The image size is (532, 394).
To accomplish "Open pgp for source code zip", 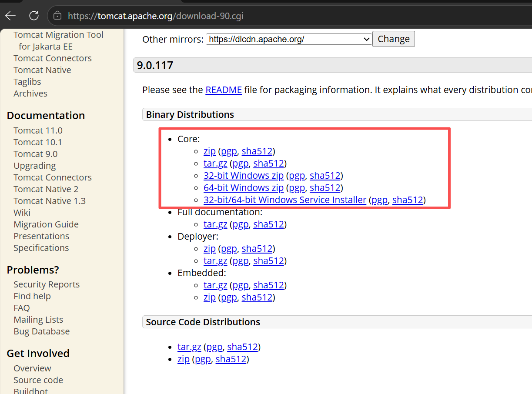I will [203, 359].
